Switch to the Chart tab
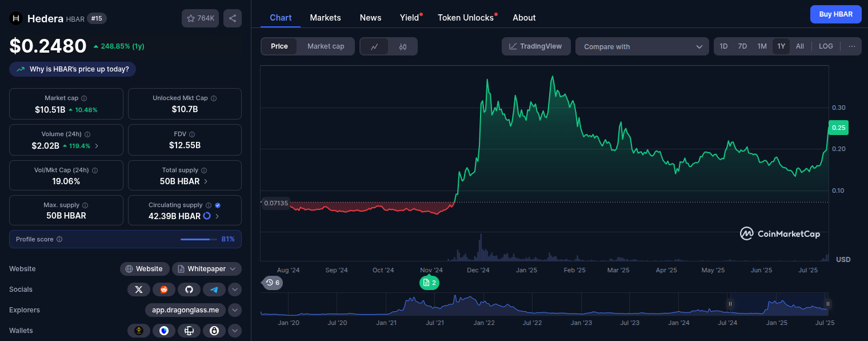This screenshot has height=341, width=868. (x=281, y=18)
